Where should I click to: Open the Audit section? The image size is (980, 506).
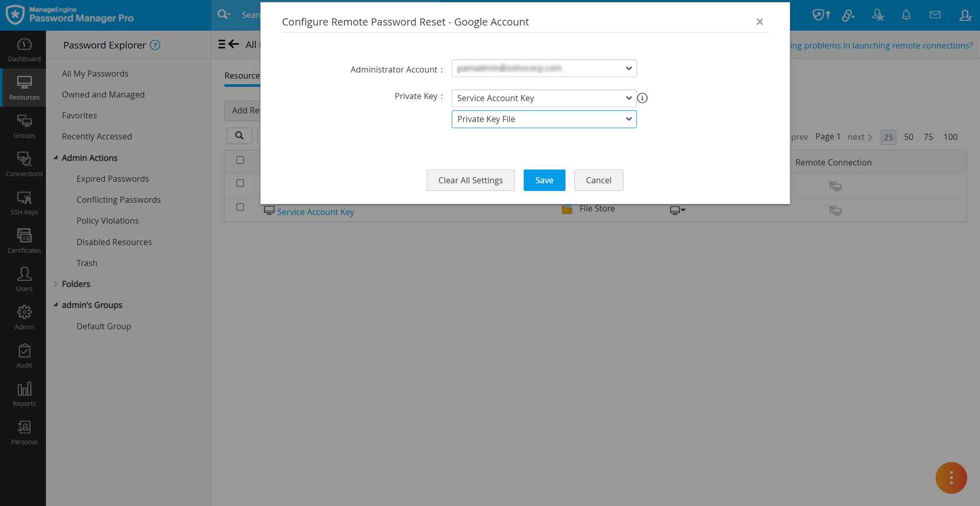tap(23, 355)
